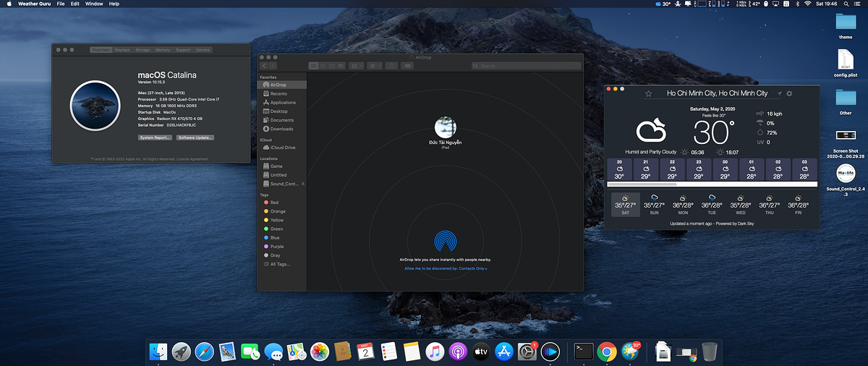Open Window menu in menu bar

(x=94, y=4)
